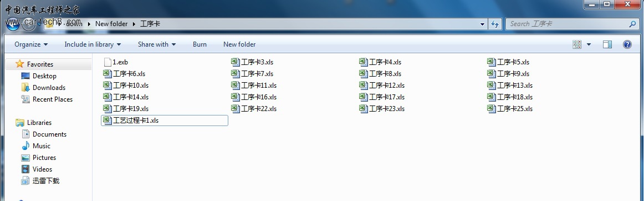The image size is (644, 201).
Task: Click the Libraries icon in sidebar
Action: click(x=20, y=123)
